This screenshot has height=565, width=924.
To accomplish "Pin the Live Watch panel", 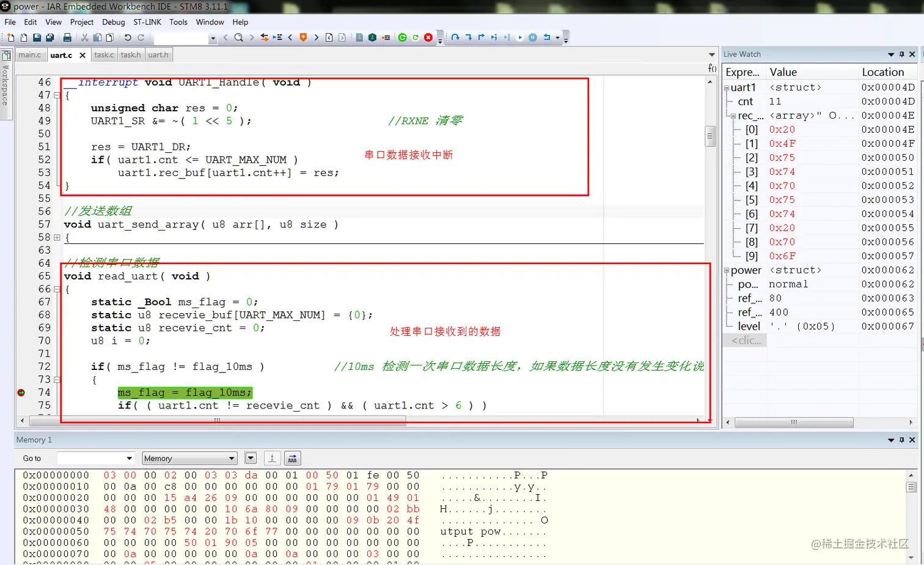I will 901,54.
